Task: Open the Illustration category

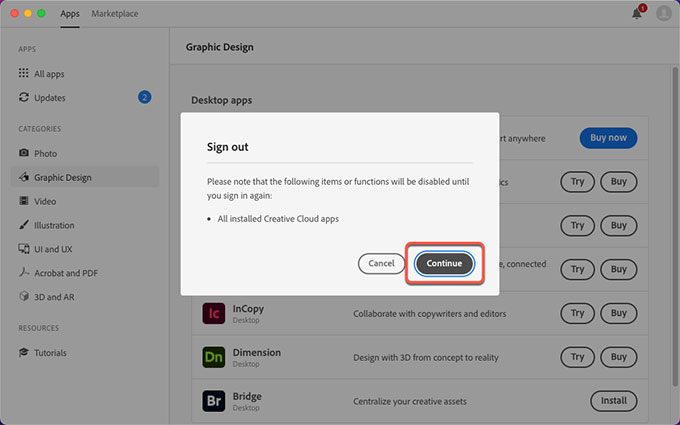Action: click(54, 225)
